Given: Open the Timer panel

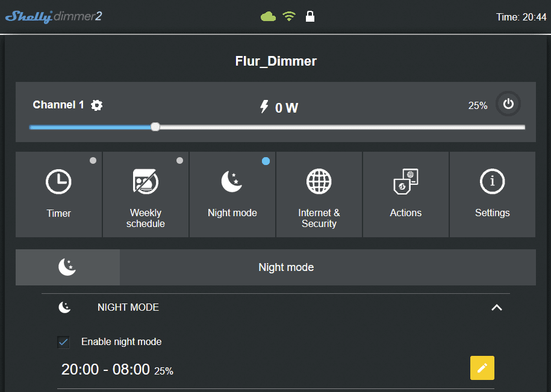Looking at the screenshot, I should pyautogui.click(x=59, y=194).
